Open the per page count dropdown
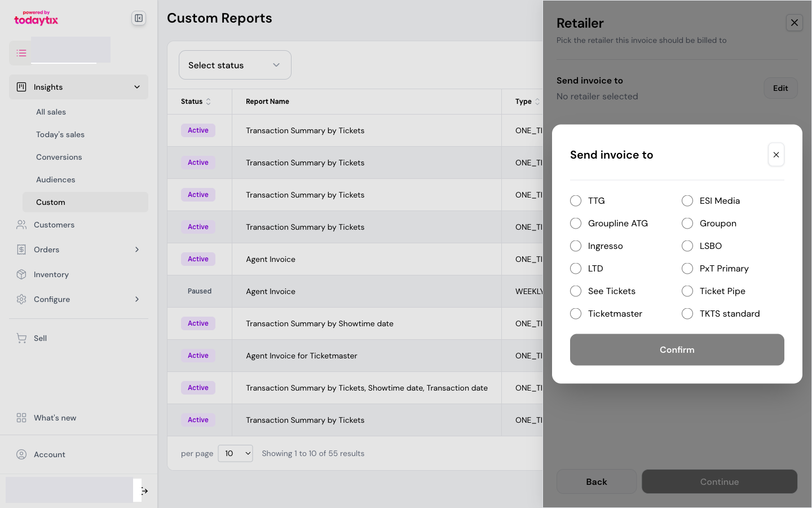Viewport: 812px width, 508px height. [235, 453]
